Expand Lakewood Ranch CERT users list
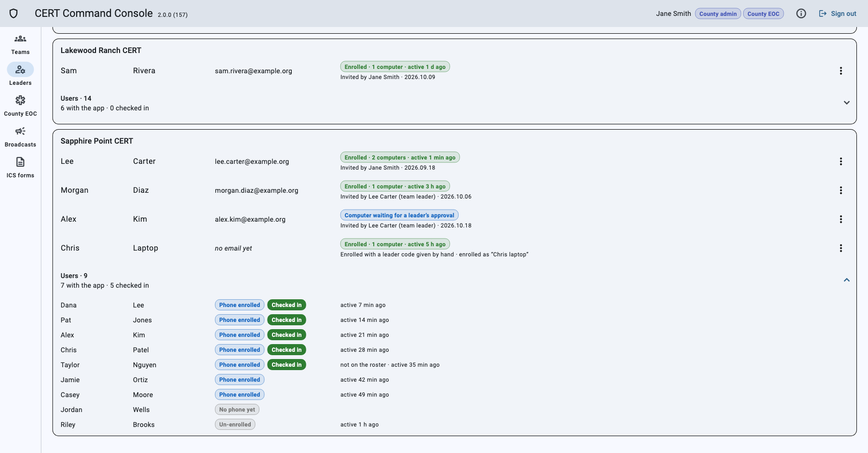This screenshot has height=453, width=868. click(x=847, y=103)
